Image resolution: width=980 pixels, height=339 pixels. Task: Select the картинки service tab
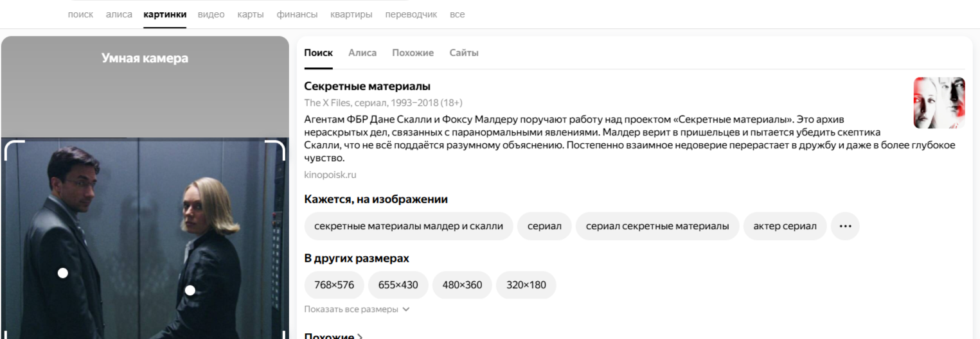(165, 14)
